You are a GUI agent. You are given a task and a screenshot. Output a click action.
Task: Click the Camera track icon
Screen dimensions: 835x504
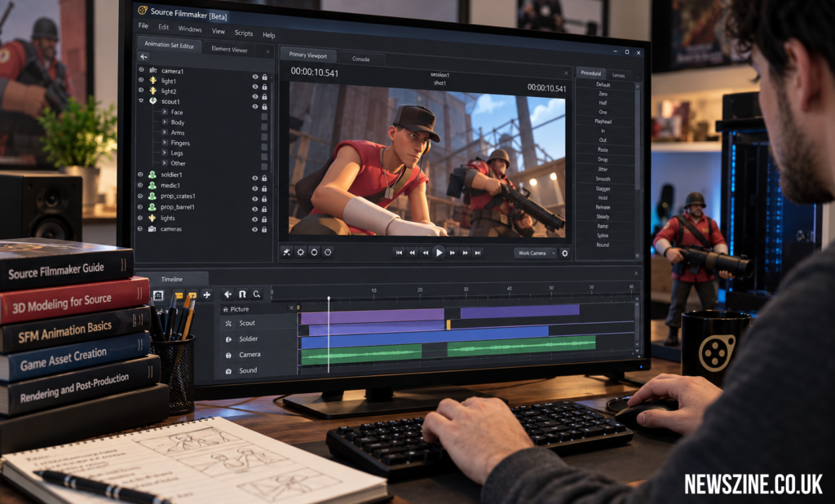[228, 356]
